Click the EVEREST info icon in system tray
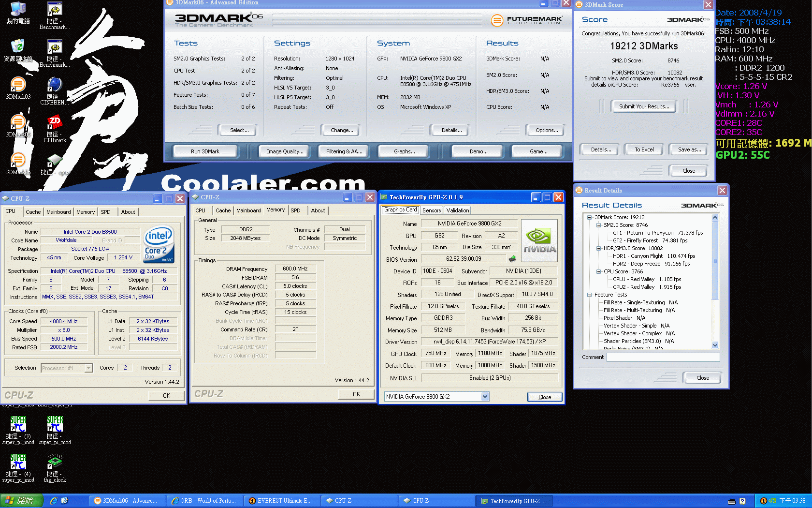 pos(763,501)
